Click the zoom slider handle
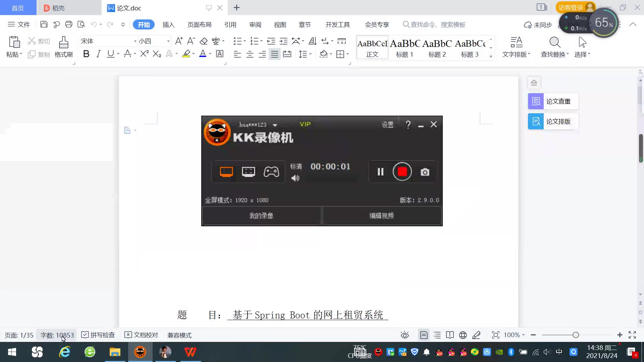 (x=576, y=335)
